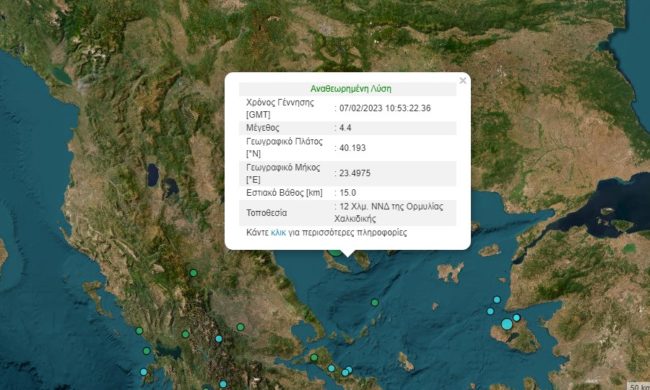This screenshot has height=390, width=650.
Task: Click the overlapping pair of cyan markers on Evia
Action: [x=347, y=371]
